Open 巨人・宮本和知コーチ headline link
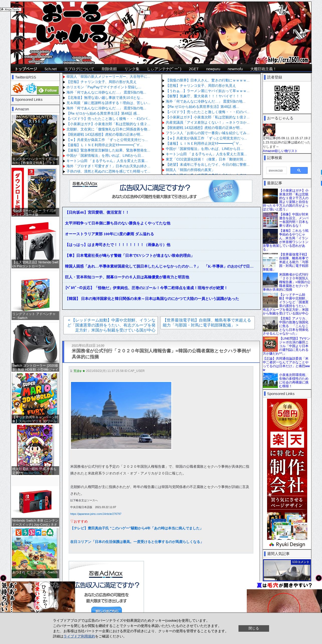The width and height of the screenshot is (322, 644). (x=127, y=277)
